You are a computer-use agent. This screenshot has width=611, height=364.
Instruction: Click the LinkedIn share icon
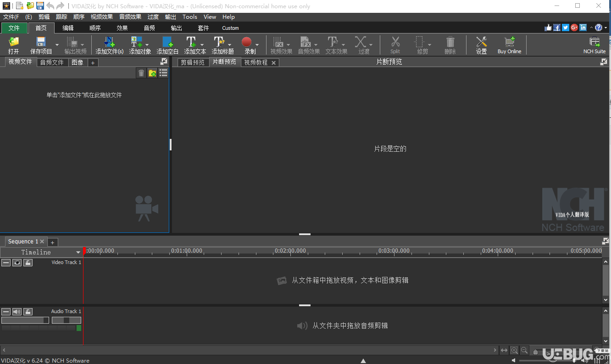pos(583,28)
